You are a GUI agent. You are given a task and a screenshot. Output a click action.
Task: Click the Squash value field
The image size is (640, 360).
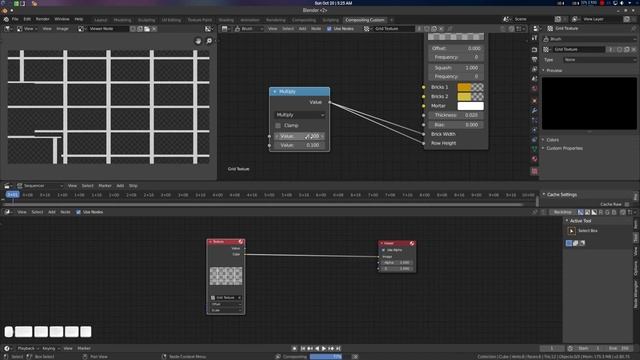point(456,68)
